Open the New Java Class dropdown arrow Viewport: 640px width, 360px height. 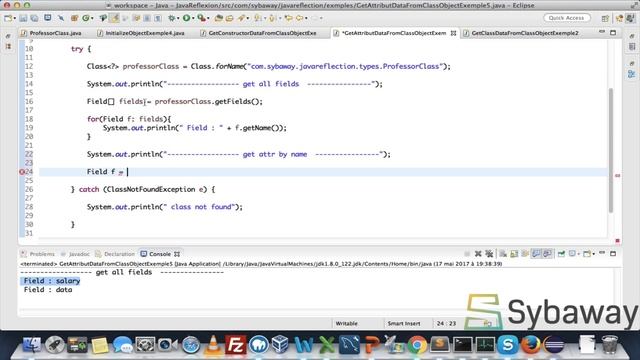click(x=93, y=18)
